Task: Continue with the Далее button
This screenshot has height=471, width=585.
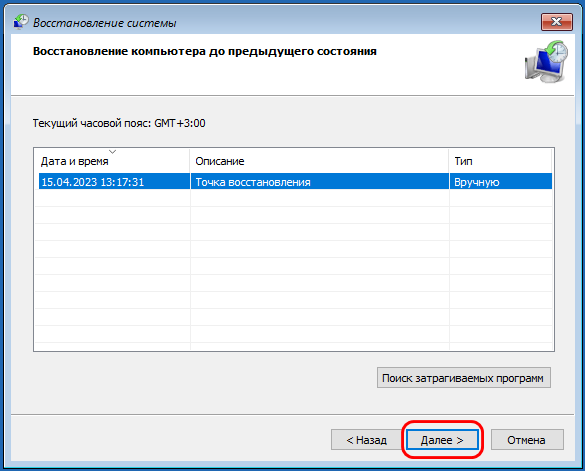Action: [442, 440]
